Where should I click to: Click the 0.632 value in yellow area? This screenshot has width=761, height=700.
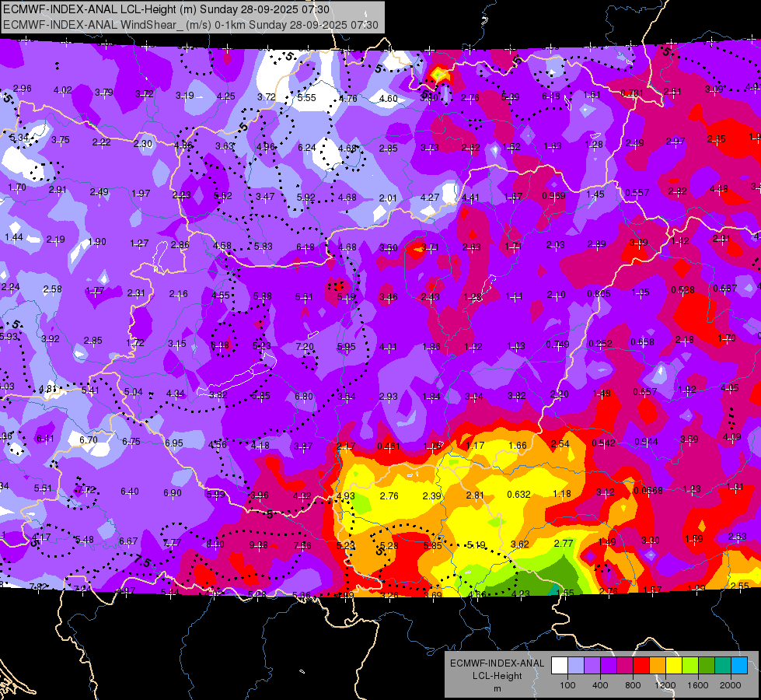[518, 494]
